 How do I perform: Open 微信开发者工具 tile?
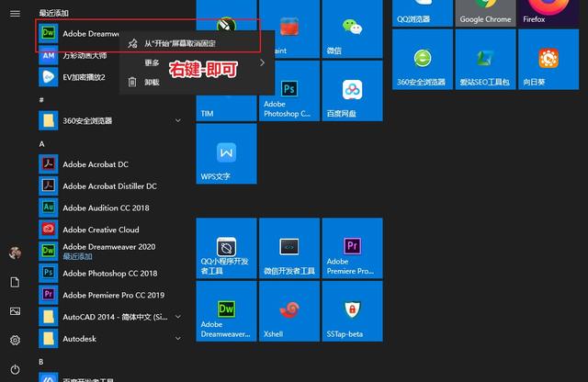point(289,248)
